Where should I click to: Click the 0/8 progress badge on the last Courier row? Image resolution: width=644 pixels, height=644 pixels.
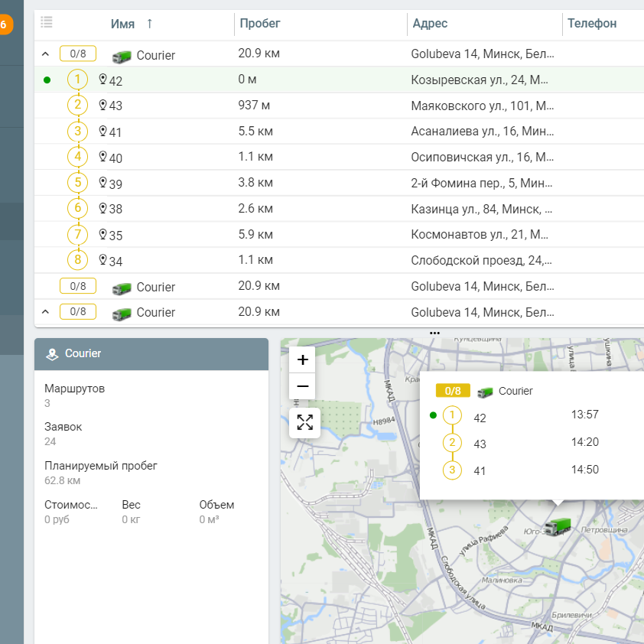(77, 312)
